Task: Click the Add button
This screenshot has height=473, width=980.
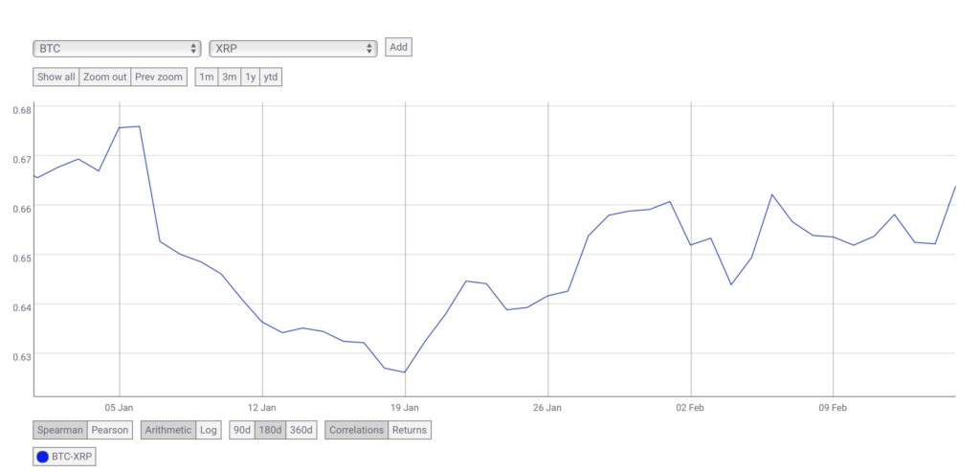Action: [x=399, y=47]
